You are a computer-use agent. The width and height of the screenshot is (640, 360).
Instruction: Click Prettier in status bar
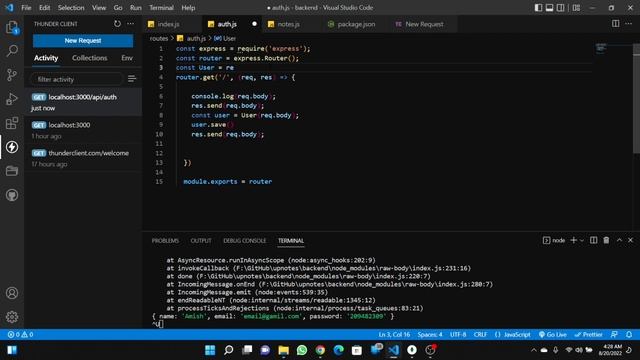coord(588,334)
